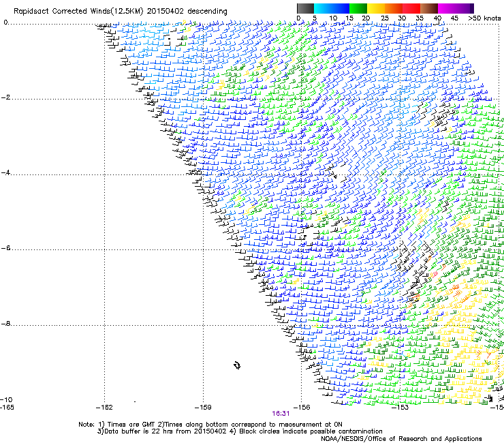Click the '0' latitude axis label
Image resolution: width=504 pixels, height=443 pixels.
pyautogui.click(x=5, y=22)
